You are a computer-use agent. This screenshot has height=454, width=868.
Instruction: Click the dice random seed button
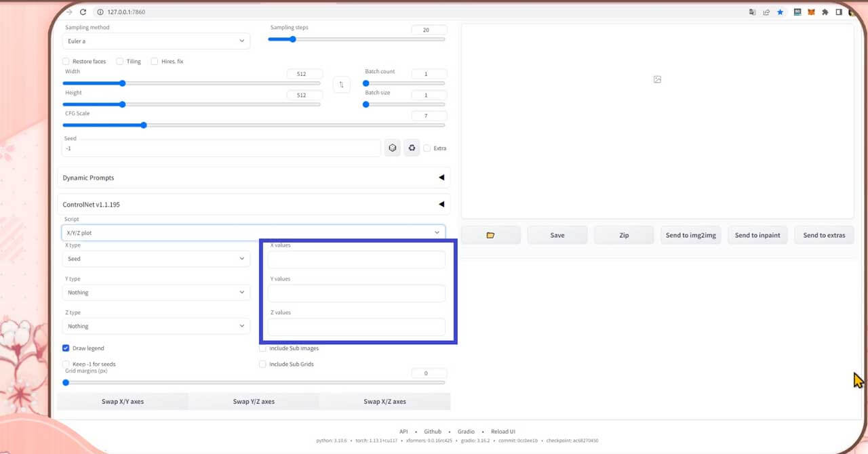pyautogui.click(x=392, y=148)
